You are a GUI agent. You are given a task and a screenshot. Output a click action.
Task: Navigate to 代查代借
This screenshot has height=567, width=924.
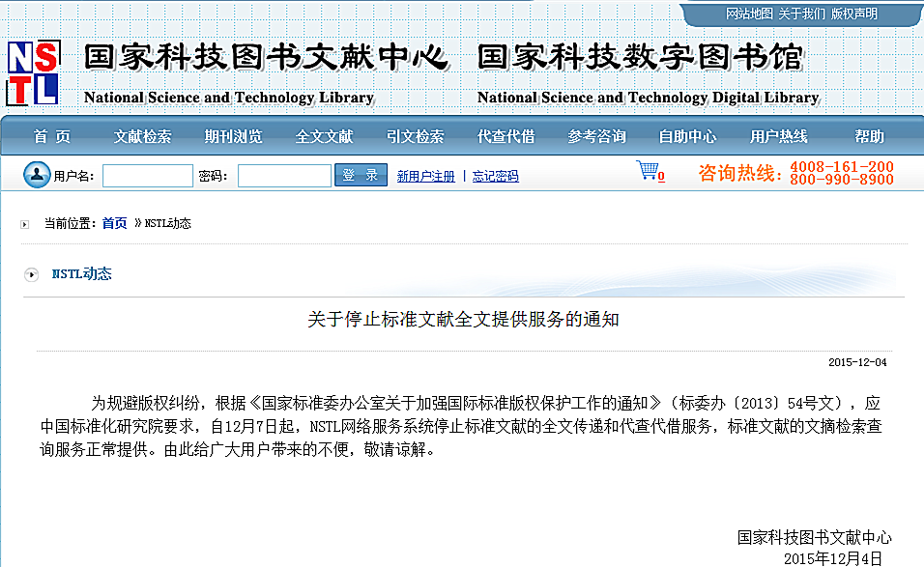505,136
